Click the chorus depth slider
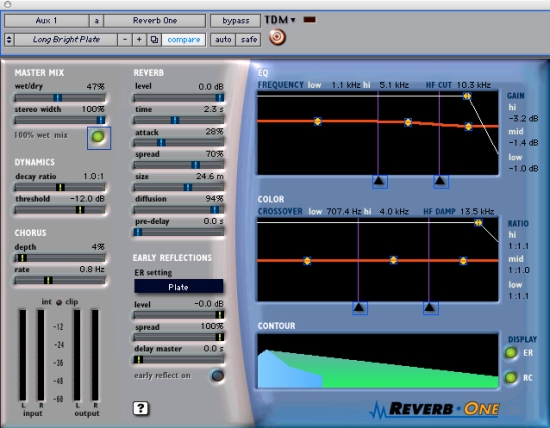Viewport: 550px width, 428px height. coord(60,258)
